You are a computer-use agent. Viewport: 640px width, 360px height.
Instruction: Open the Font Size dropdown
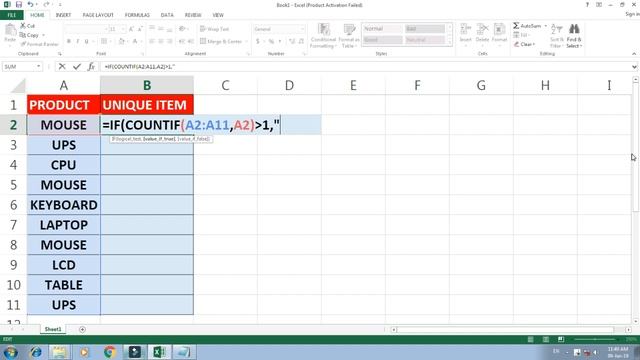coord(123,29)
